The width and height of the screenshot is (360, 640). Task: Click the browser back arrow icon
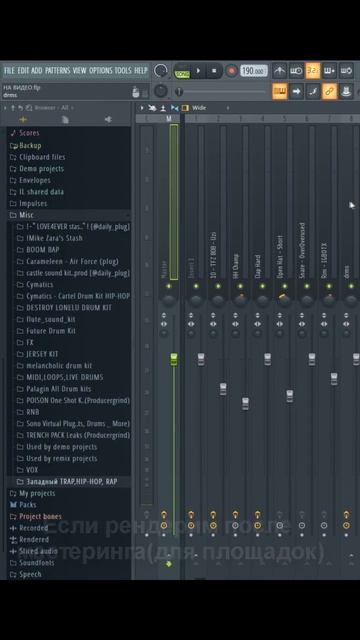click(20, 108)
